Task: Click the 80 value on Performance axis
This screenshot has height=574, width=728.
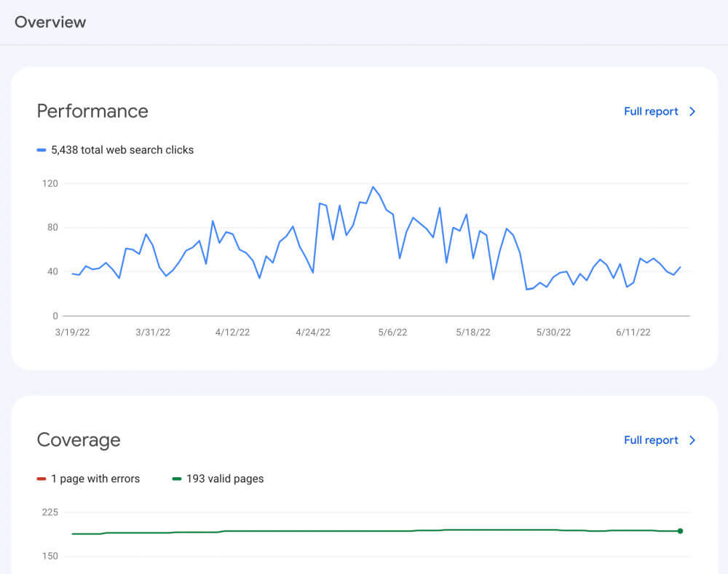Action: 52,228
